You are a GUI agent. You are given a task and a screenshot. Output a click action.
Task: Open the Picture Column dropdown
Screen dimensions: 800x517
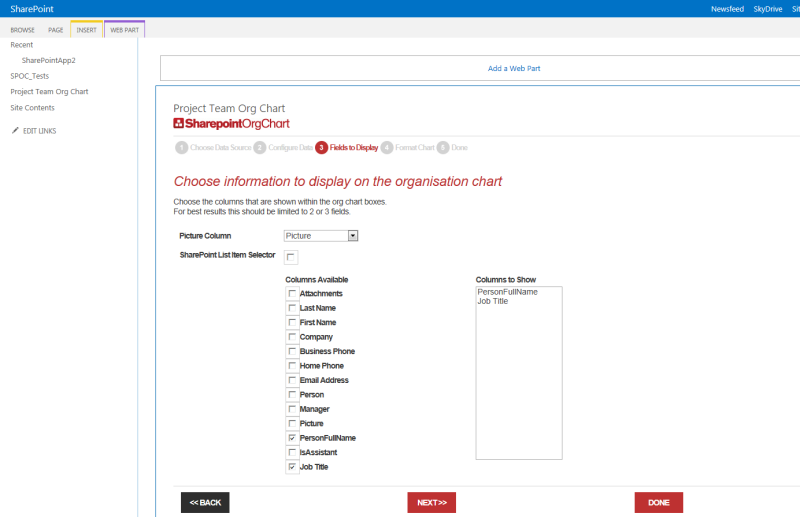(x=320, y=236)
